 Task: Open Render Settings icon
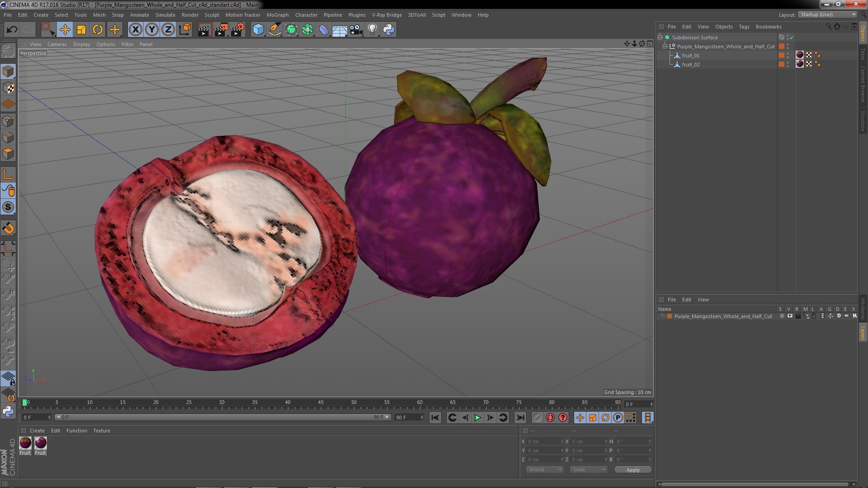[x=237, y=30]
